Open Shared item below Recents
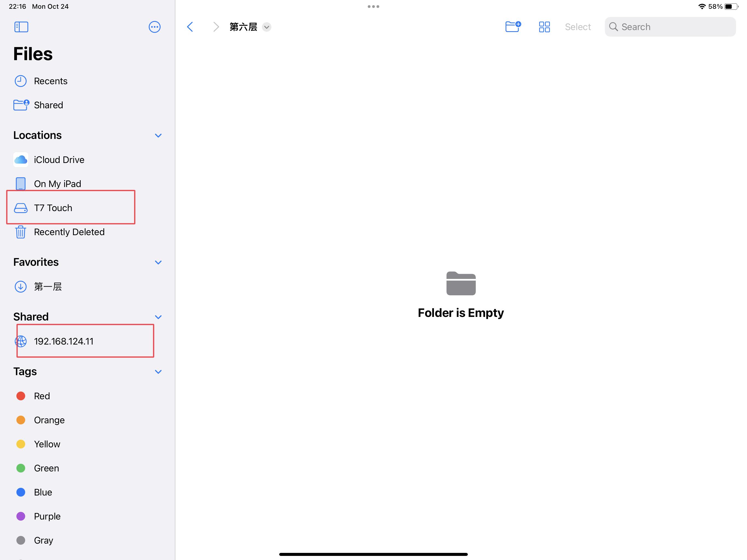 click(x=48, y=105)
